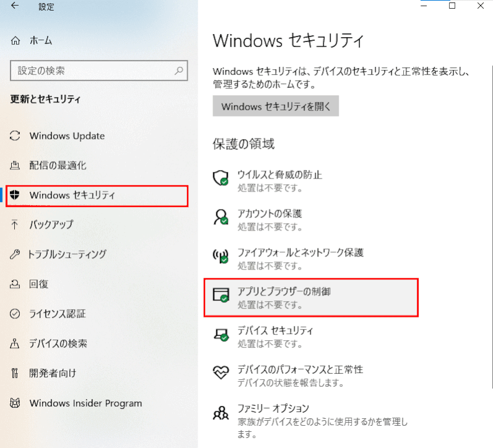
Task: Click the magnifier icon in search box
Action: (x=179, y=71)
